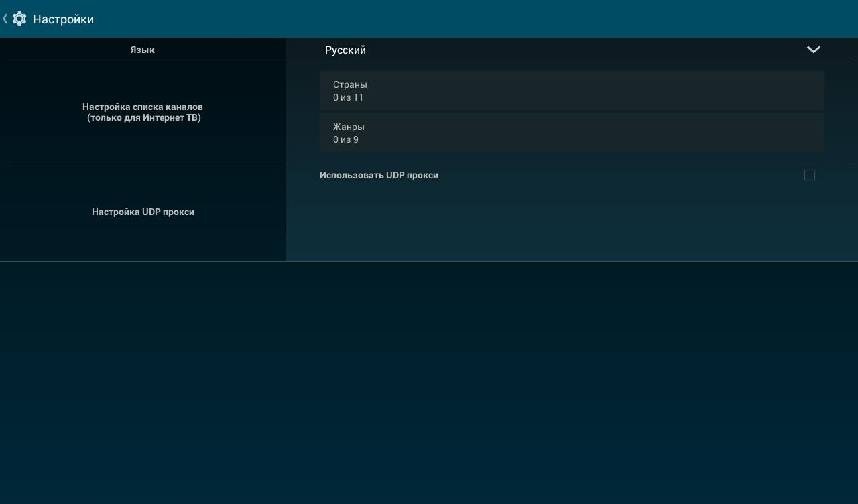Click the "0 из 9" genres count
This screenshot has width=858, height=504.
345,140
